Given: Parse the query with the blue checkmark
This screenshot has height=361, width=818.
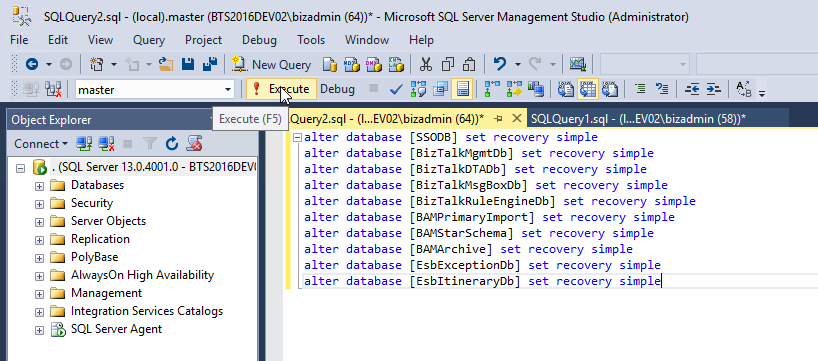Looking at the screenshot, I should click(396, 90).
